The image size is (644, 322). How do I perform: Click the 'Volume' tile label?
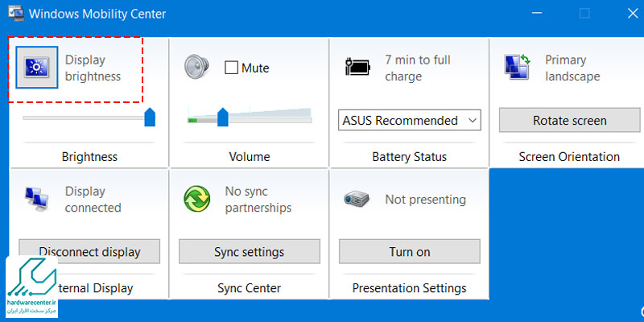tap(250, 156)
